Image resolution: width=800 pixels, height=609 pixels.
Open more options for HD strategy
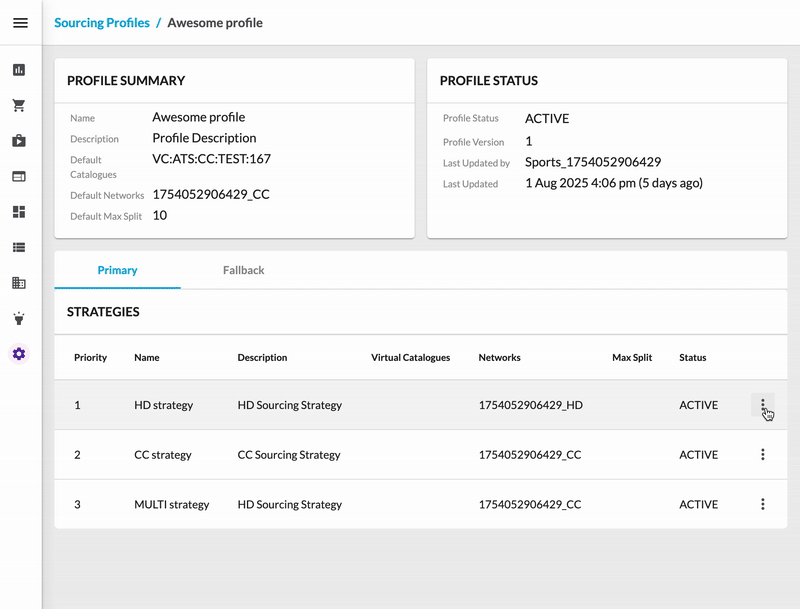point(762,405)
